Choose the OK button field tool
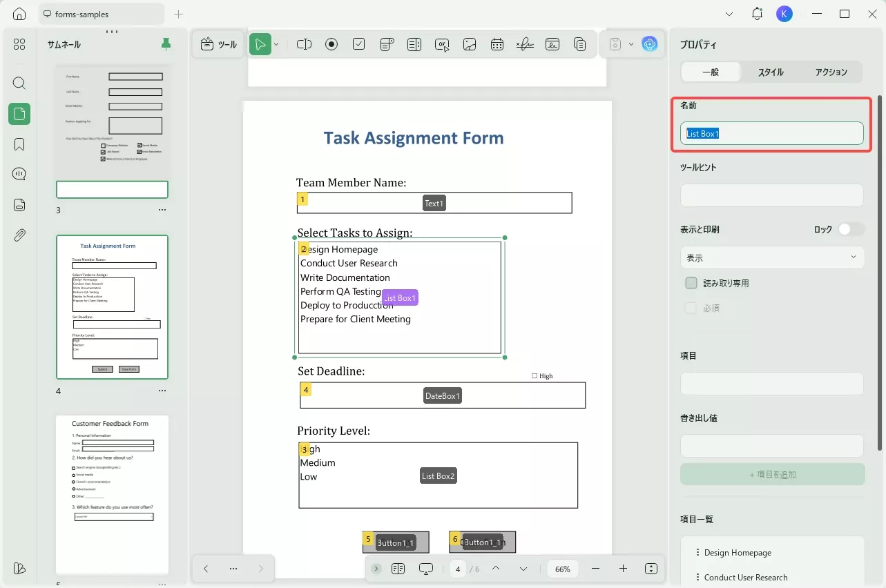 click(x=442, y=44)
